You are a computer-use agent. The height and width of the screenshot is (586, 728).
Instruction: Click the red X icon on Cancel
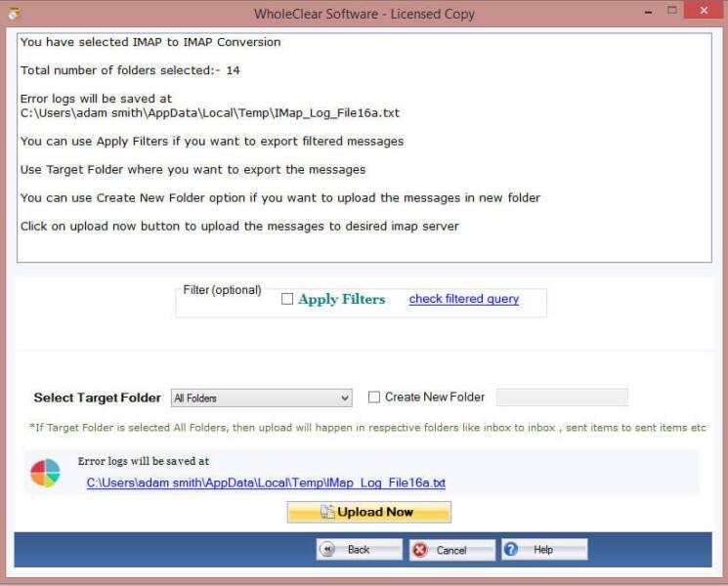(x=420, y=550)
